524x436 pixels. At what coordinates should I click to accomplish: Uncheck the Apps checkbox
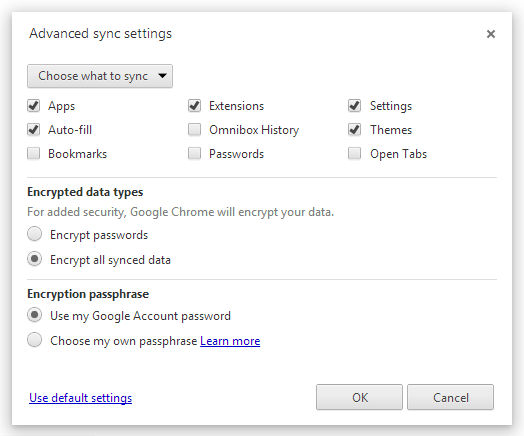coord(34,106)
